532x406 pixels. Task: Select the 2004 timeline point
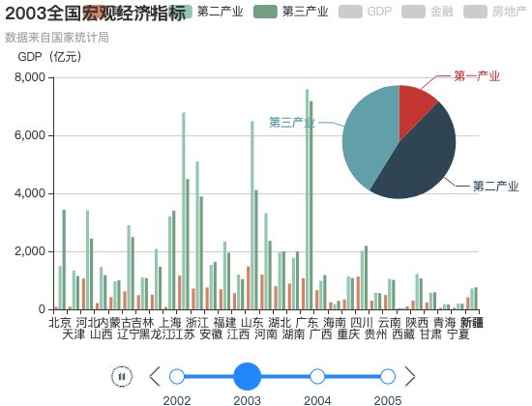click(x=317, y=376)
